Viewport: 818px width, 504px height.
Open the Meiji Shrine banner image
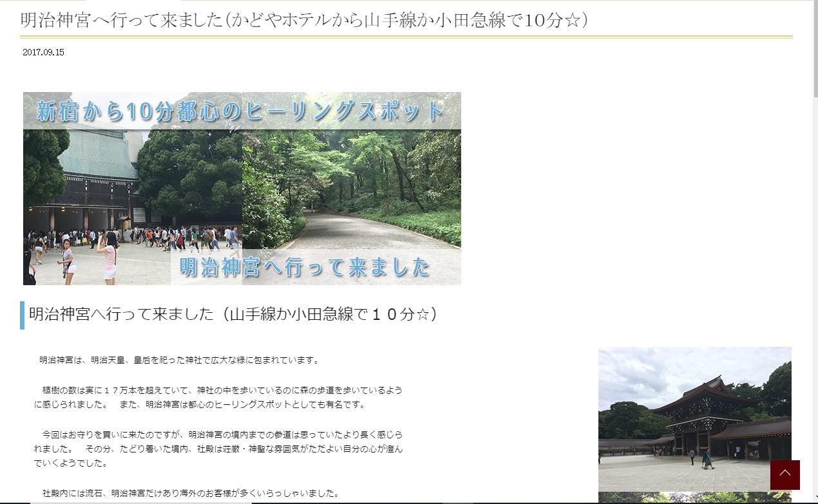pos(242,189)
